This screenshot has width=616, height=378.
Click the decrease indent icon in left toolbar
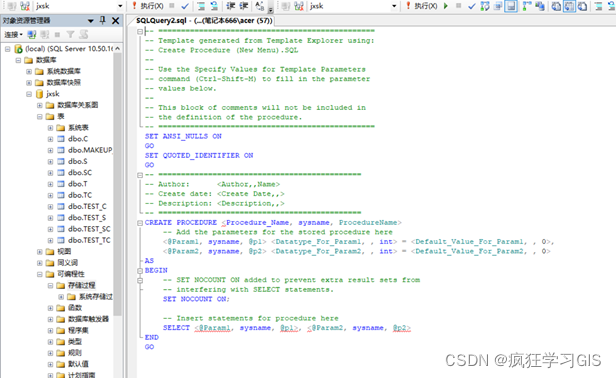231,6
